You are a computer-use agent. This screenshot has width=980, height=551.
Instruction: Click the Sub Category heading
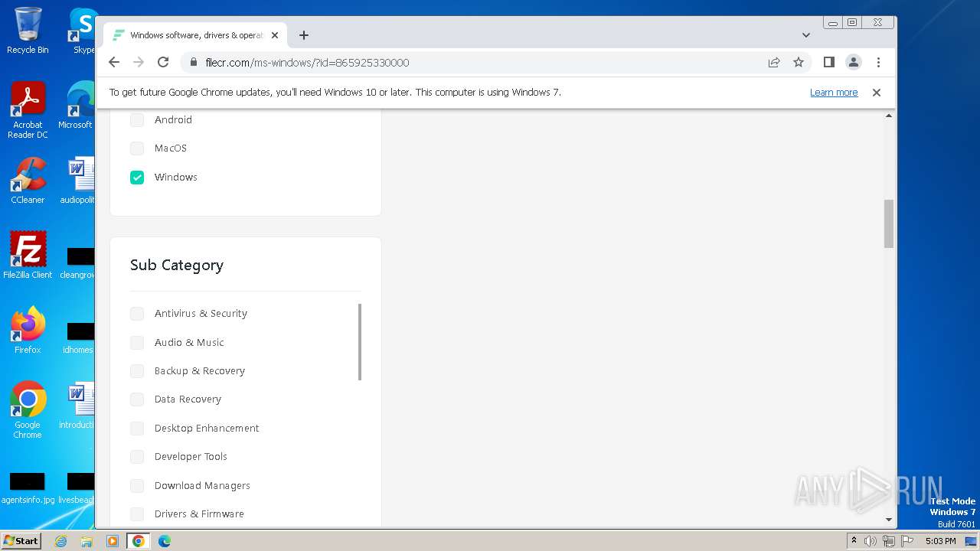pos(177,266)
